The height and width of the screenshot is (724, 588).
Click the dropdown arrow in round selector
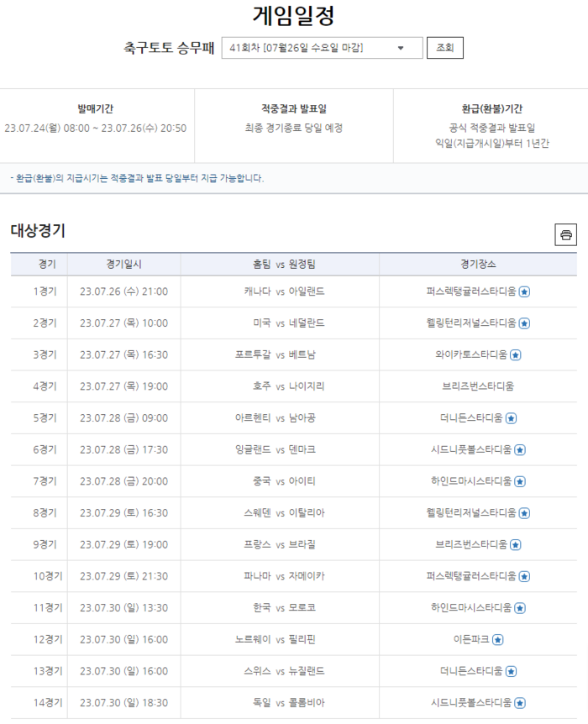400,48
